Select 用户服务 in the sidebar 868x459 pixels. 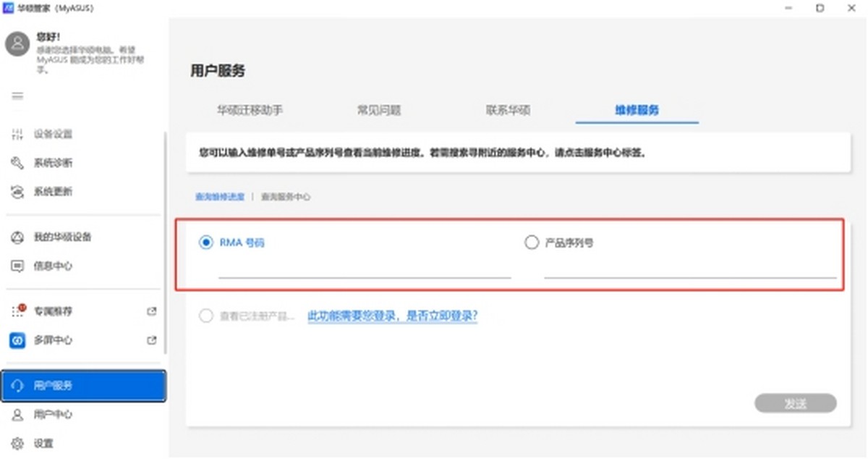(x=83, y=386)
